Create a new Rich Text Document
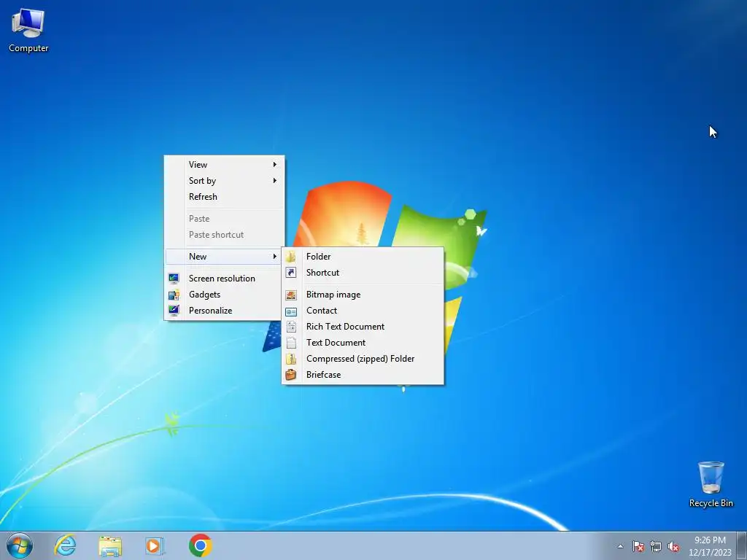The image size is (747, 560). (363, 327)
